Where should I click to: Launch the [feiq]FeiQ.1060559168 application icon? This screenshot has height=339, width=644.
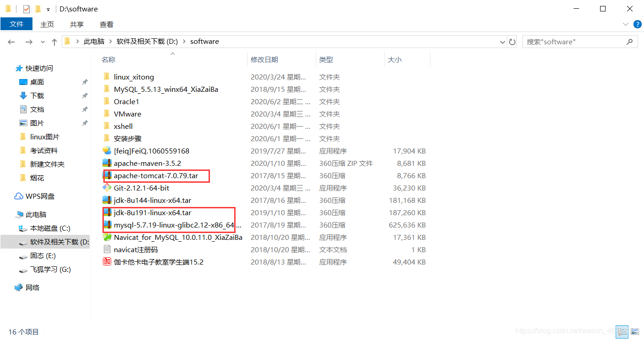tap(151, 151)
